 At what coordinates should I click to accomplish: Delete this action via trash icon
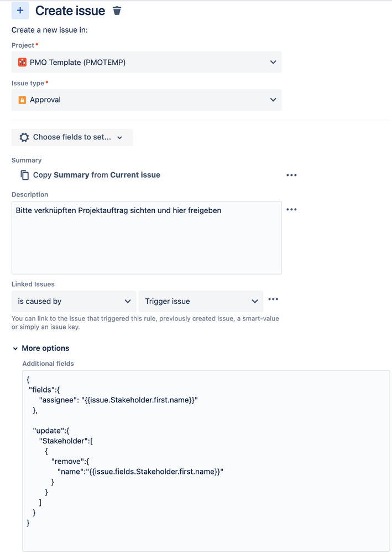(117, 11)
